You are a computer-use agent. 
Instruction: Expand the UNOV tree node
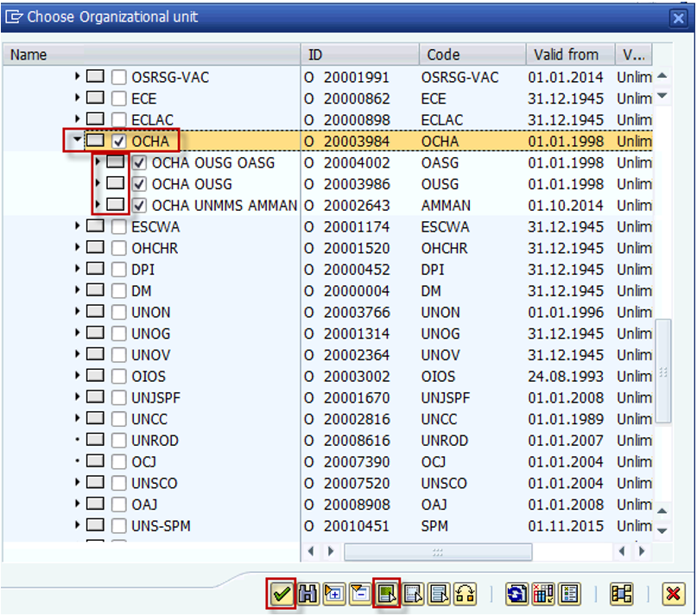pos(78,353)
